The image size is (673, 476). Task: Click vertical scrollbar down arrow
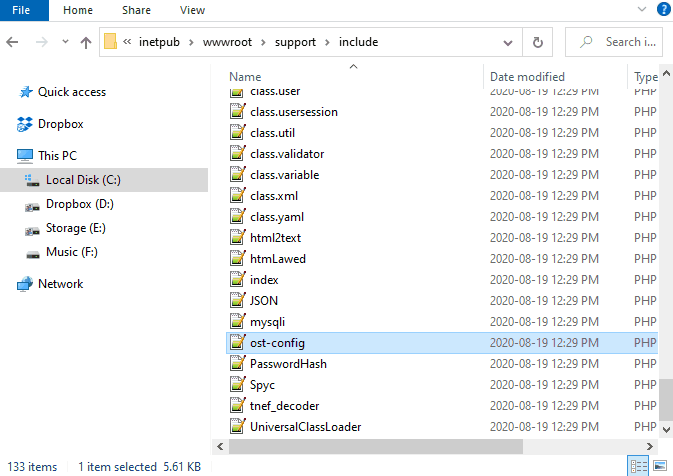pos(666,429)
